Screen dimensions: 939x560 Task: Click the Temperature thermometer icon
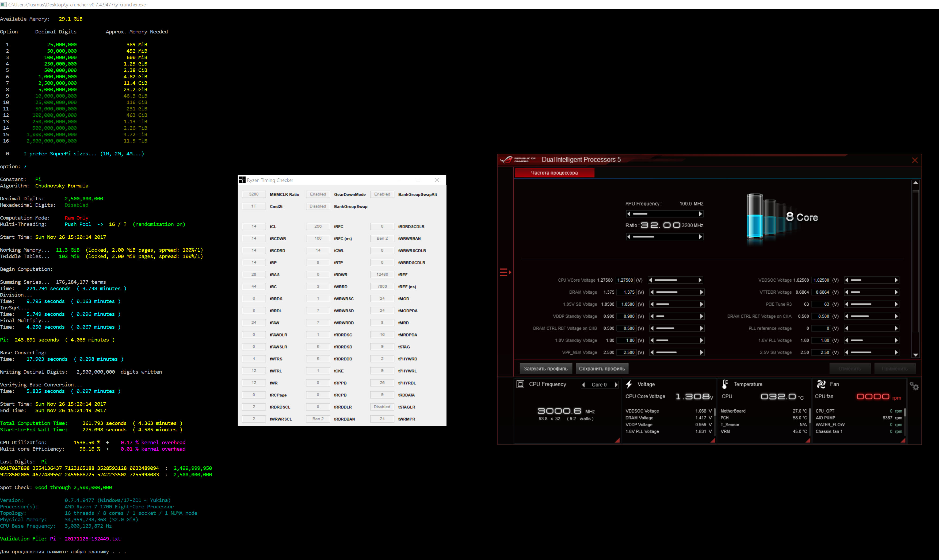tap(725, 384)
